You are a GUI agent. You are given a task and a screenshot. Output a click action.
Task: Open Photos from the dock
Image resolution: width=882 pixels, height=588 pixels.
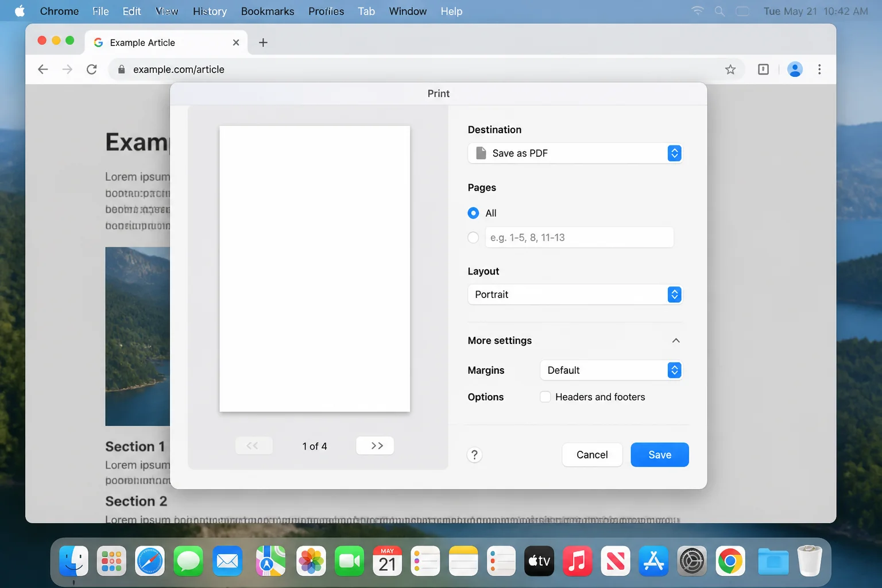[311, 561]
